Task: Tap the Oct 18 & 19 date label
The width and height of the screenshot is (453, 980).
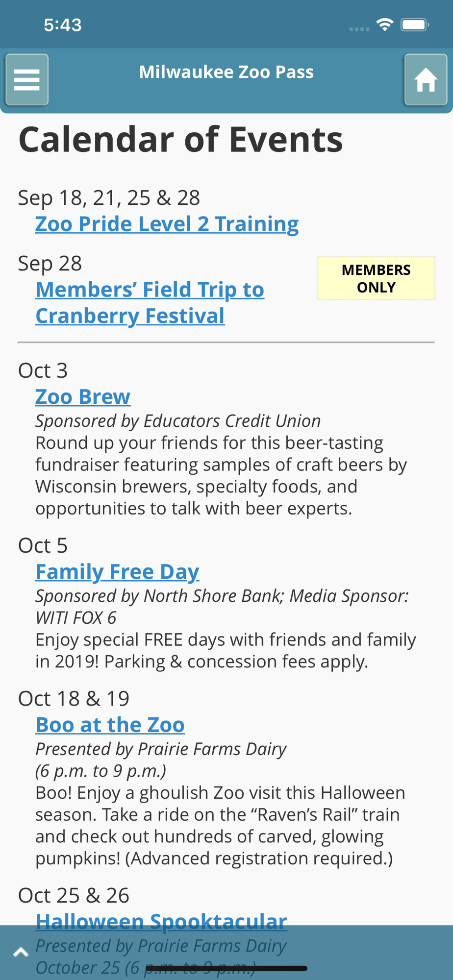Action: (x=74, y=698)
